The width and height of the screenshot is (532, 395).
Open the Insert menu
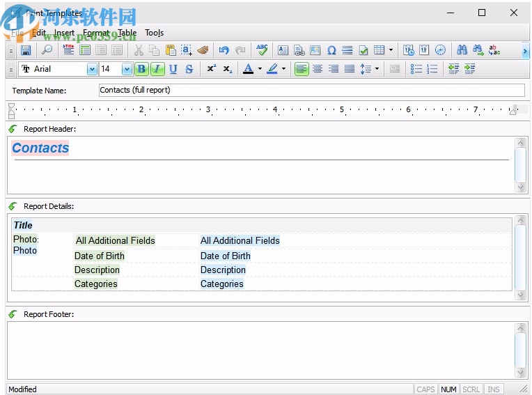pos(64,33)
